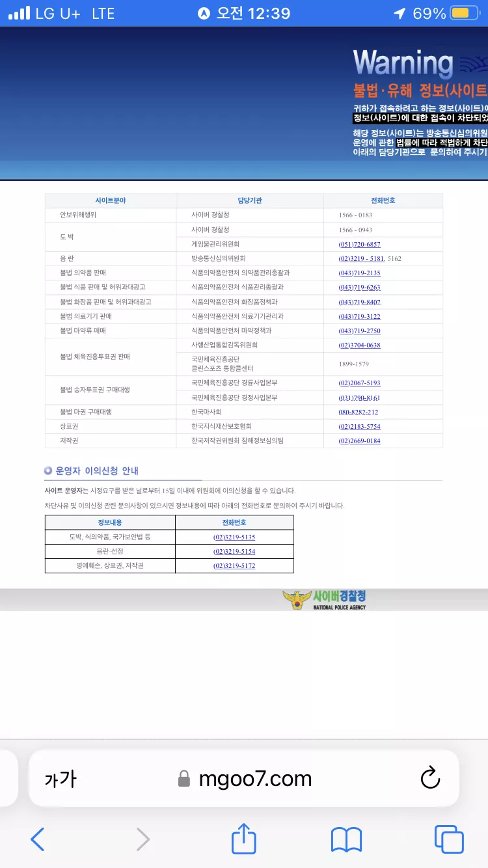Call appeal number (02)3219-5172

(x=234, y=566)
